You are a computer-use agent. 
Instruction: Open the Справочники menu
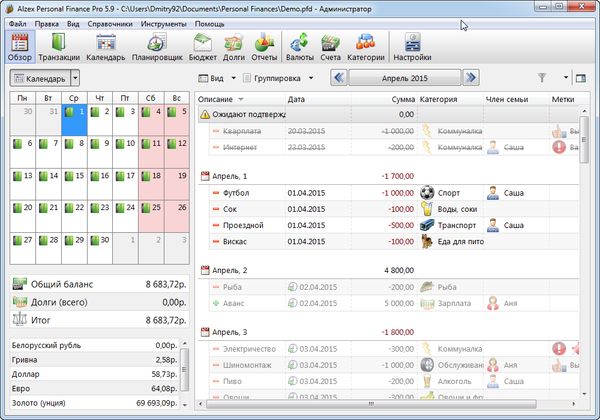(110, 24)
